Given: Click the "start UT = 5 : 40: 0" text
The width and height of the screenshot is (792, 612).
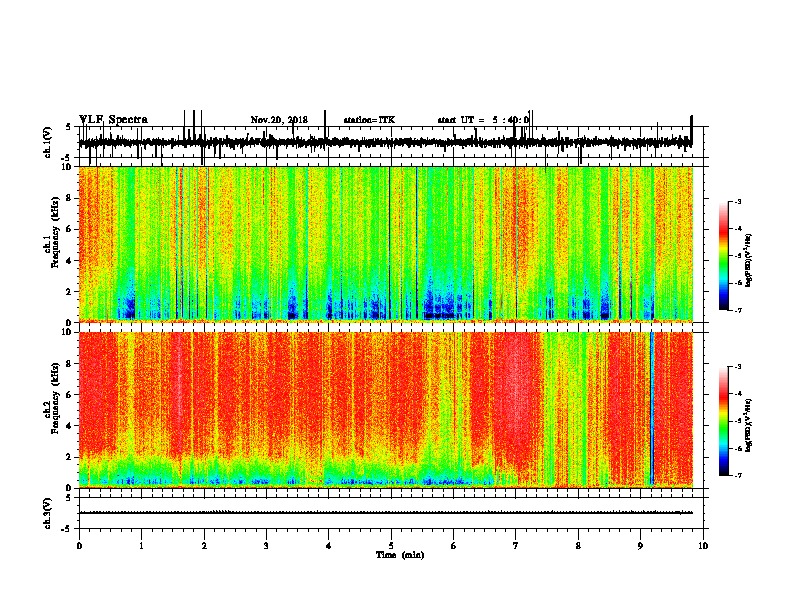Looking at the screenshot, I should click(x=483, y=120).
